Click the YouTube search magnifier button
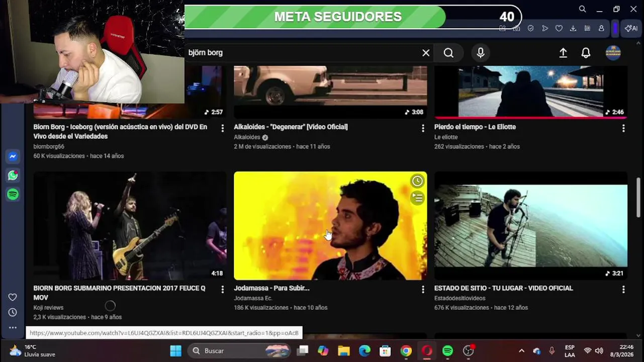Image resolution: width=644 pixels, height=362 pixels. [x=448, y=53]
